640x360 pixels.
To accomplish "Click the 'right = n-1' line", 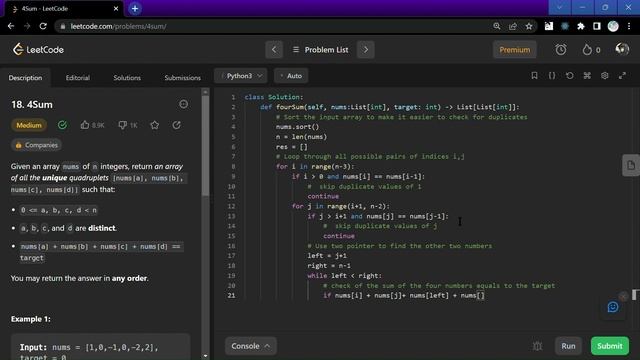I will [x=329, y=266].
